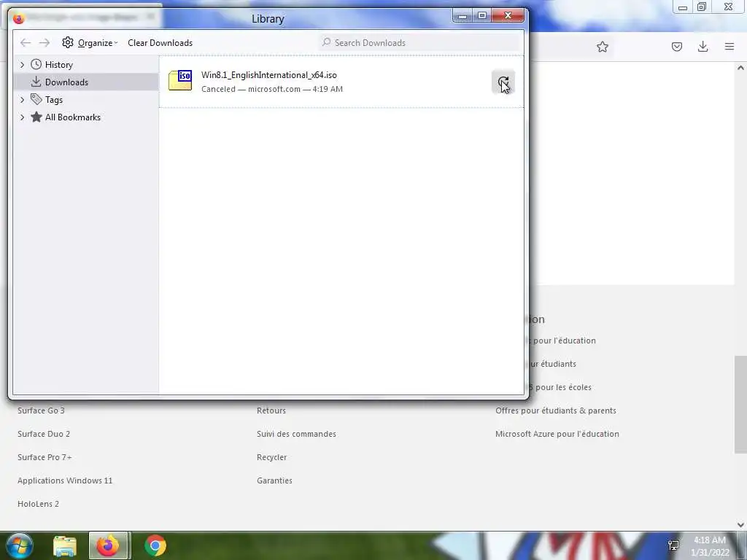Open Garanties link
This screenshot has height=560, width=747.
pos(274,481)
